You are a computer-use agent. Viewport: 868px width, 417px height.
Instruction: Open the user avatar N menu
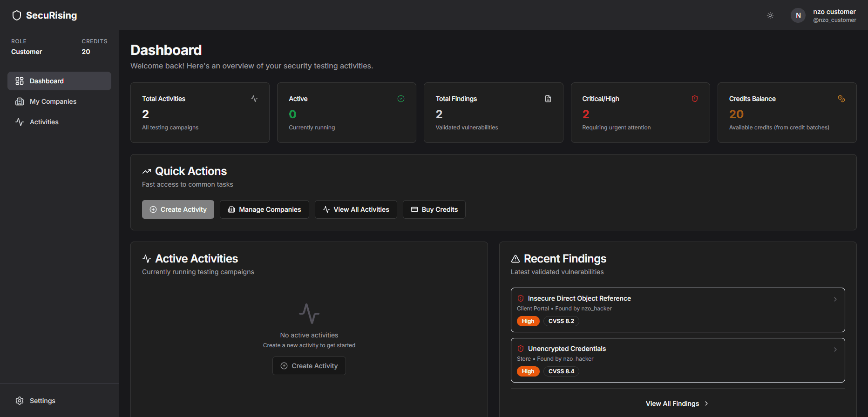pyautogui.click(x=798, y=15)
